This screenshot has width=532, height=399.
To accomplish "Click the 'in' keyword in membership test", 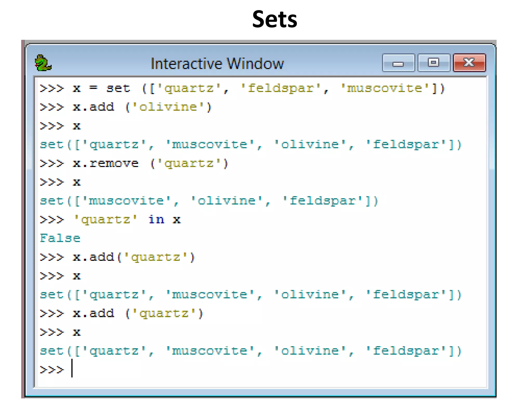I will [x=156, y=220].
